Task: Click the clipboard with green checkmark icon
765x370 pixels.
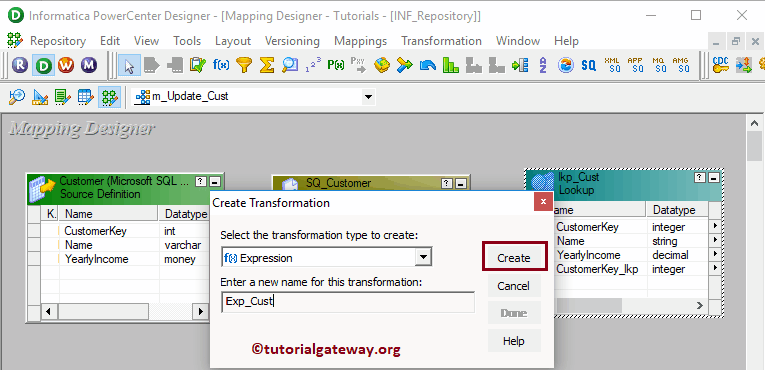Action: click(197, 65)
